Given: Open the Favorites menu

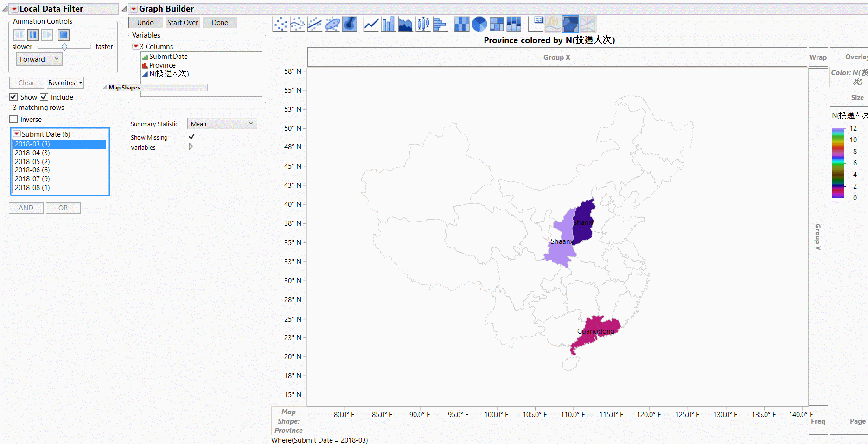Looking at the screenshot, I should click(65, 83).
